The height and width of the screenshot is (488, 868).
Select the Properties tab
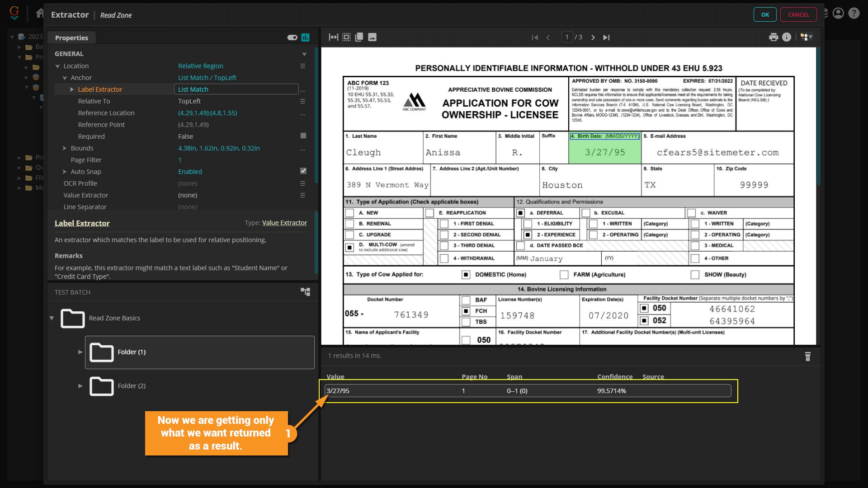coord(71,38)
